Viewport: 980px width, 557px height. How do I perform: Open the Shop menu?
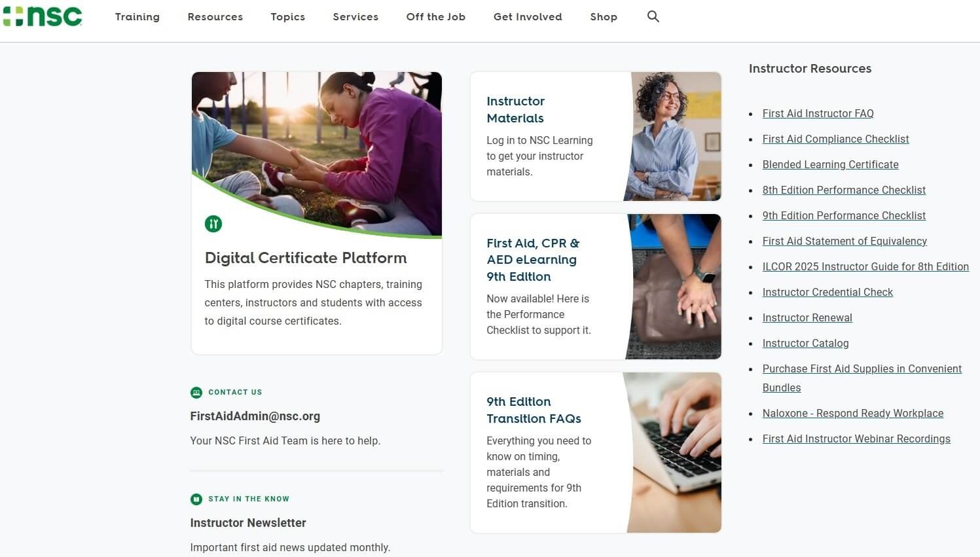[604, 17]
